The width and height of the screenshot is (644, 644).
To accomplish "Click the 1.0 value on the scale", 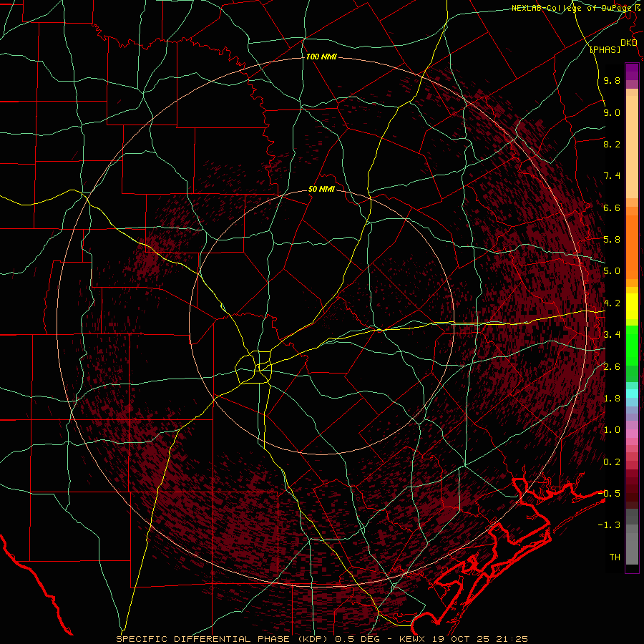I will pos(612,430).
